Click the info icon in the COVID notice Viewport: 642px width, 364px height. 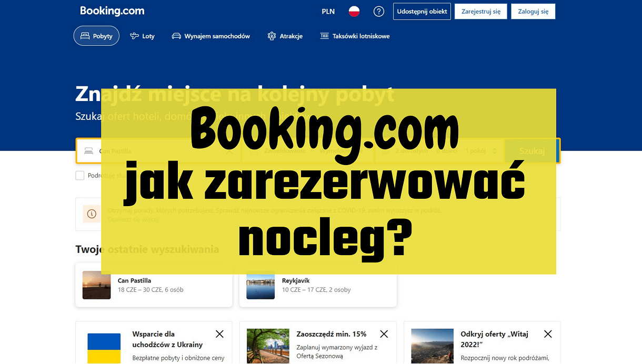[92, 214]
